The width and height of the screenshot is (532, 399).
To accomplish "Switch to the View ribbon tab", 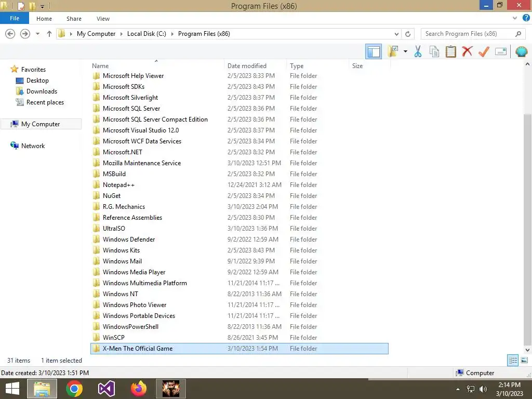I will pos(103,19).
